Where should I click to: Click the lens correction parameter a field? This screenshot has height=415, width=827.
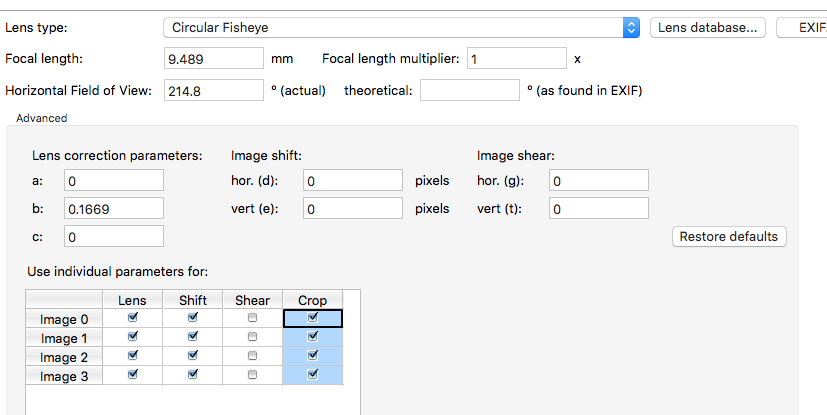pos(114,180)
